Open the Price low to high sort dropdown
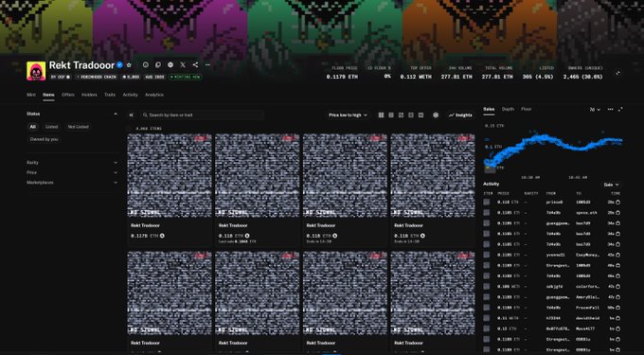This screenshot has height=355, width=644. pyautogui.click(x=348, y=115)
